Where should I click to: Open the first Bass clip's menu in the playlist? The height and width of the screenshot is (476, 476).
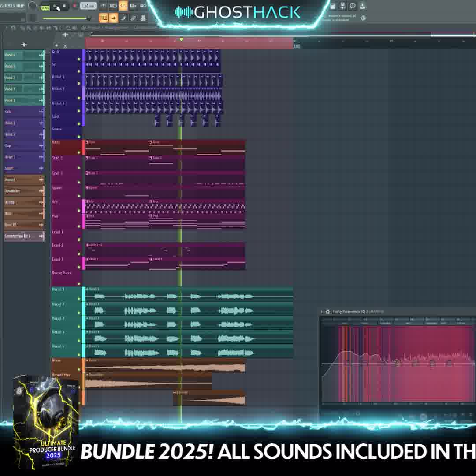coord(87,142)
